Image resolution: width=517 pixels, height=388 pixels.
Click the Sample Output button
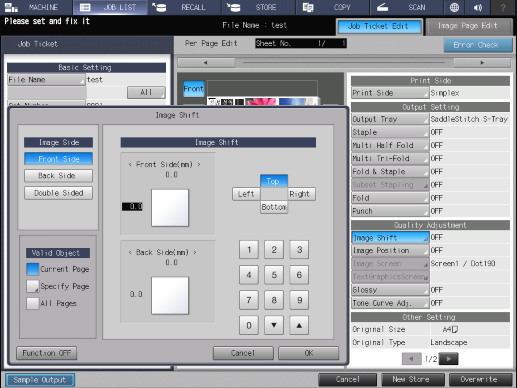pyautogui.click(x=40, y=380)
